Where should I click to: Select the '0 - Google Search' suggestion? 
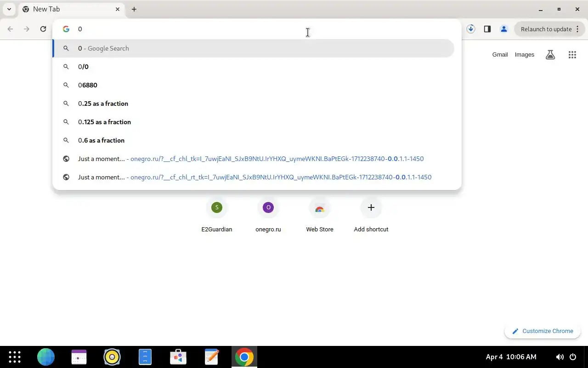[254, 48]
